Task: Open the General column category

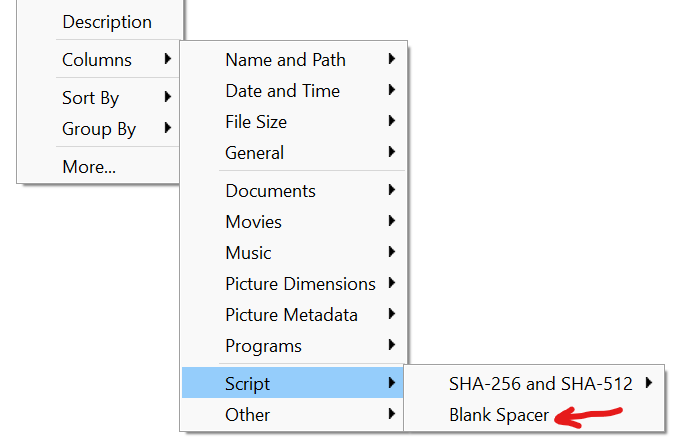Action: point(294,153)
